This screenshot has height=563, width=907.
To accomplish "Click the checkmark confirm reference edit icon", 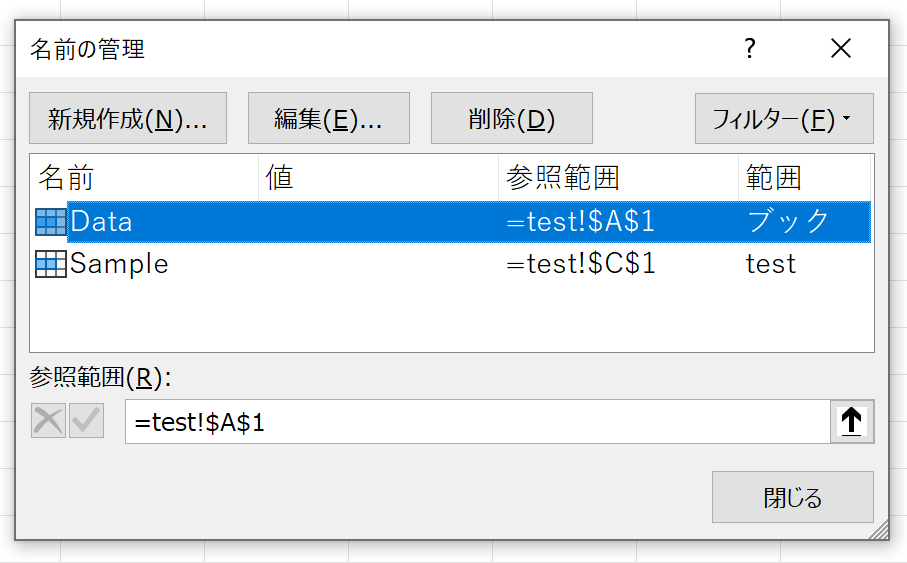I will (x=87, y=421).
